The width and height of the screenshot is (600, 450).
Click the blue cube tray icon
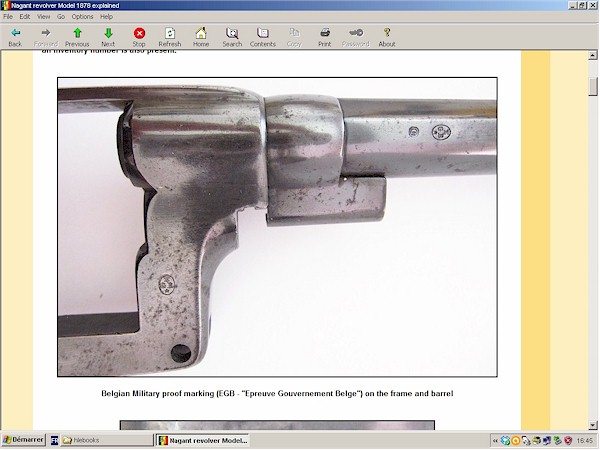505,441
